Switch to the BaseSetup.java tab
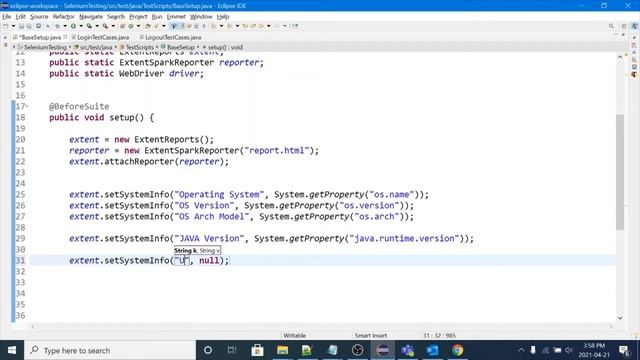The height and width of the screenshot is (360, 640). (40, 37)
